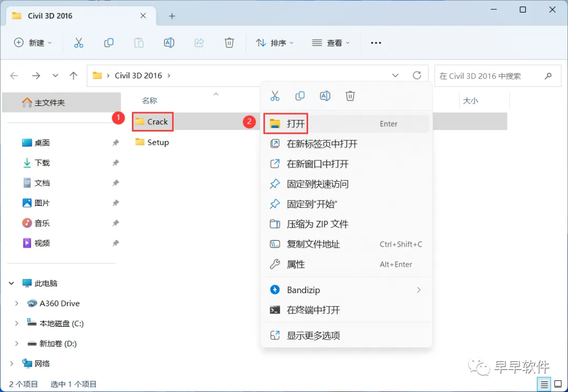Go forward with the right arrow
Viewport: 568px width, 392px height.
tap(36, 76)
